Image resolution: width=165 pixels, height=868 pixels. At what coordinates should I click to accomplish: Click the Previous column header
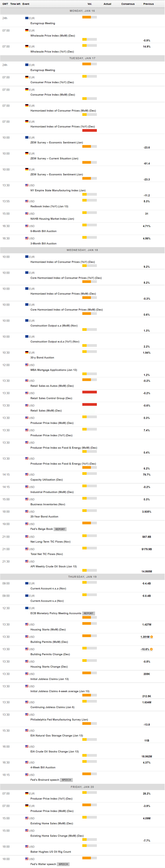click(x=148, y=4)
